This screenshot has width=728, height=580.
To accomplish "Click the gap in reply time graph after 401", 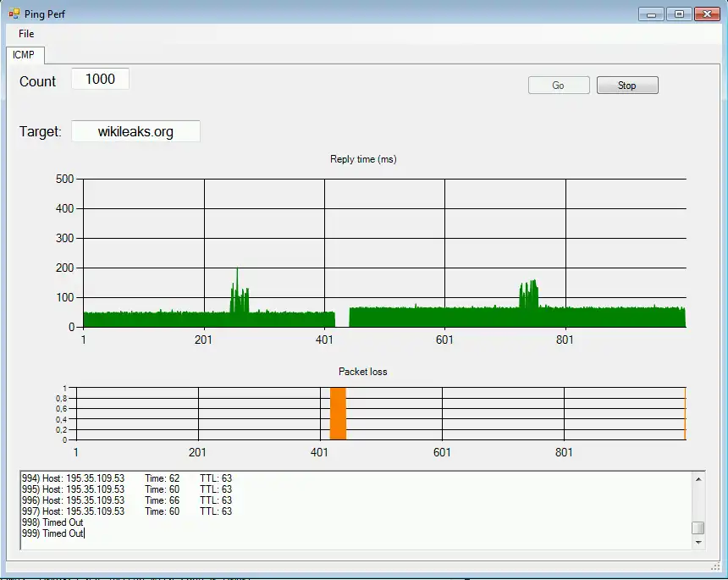I will [x=342, y=319].
